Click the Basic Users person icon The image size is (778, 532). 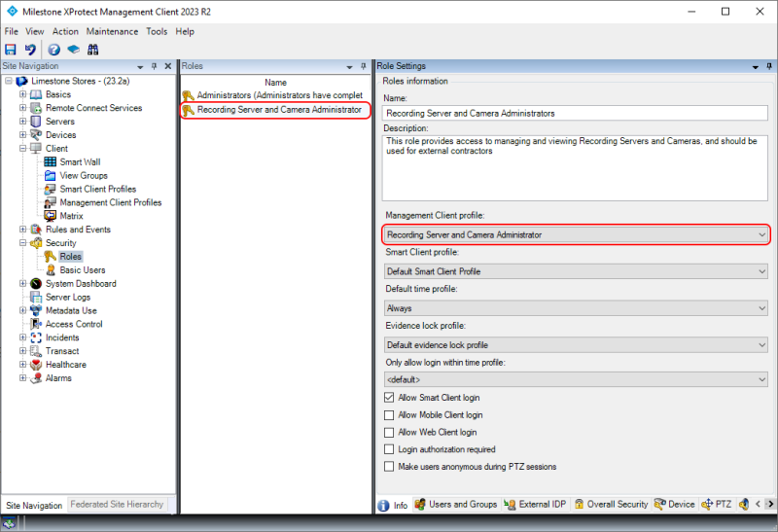pyautogui.click(x=51, y=270)
